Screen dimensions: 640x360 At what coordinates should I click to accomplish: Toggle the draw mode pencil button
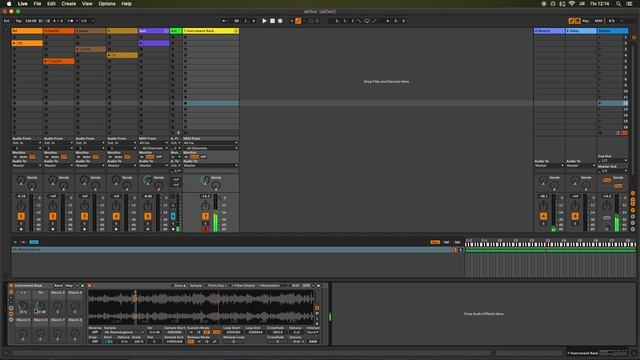coord(571,21)
